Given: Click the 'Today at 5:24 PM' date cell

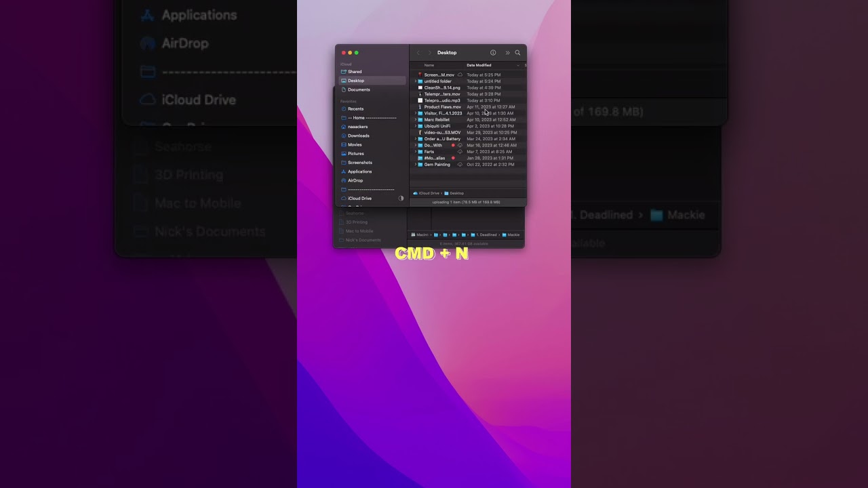Looking at the screenshot, I should point(484,81).
